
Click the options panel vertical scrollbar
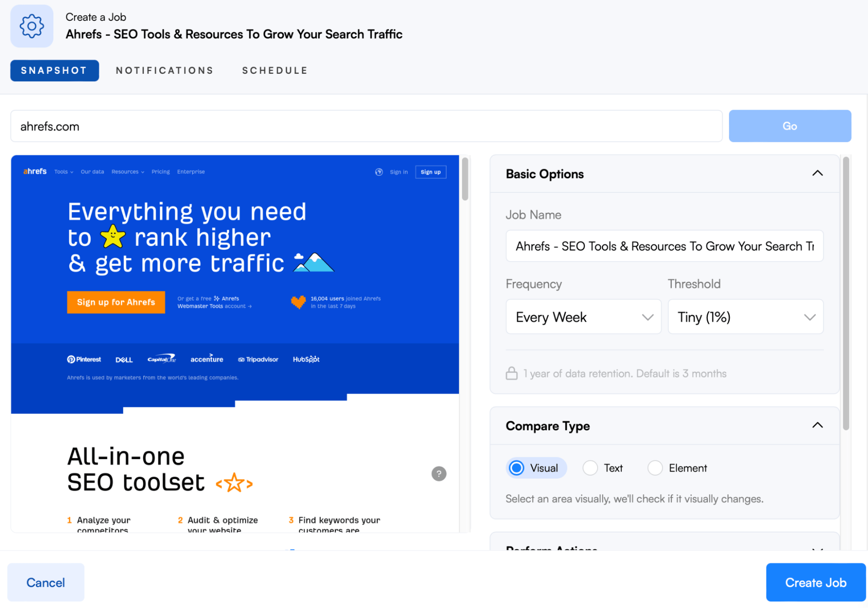845,294
